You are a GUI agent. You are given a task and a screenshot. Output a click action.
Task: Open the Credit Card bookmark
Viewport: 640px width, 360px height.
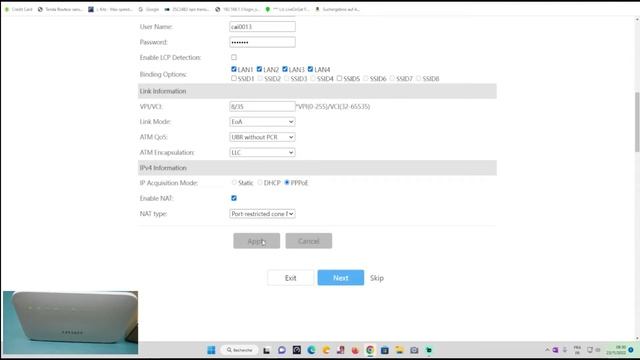pyautogui.click(x=18, y=9)
